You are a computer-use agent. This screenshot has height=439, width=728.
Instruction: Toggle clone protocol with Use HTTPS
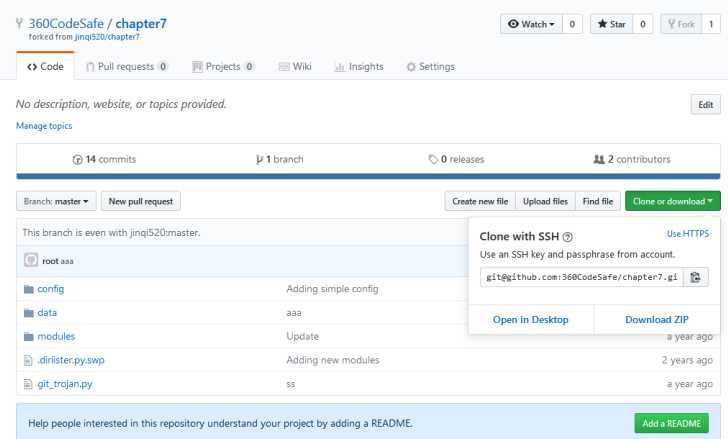tap(688, 234)
